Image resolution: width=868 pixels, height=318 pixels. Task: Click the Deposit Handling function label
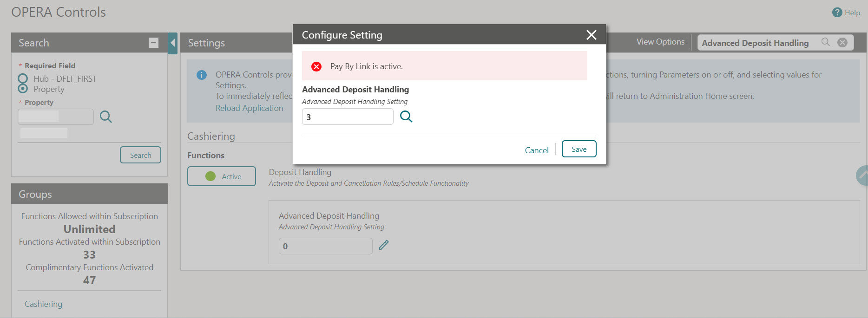(x=300, y=172)
